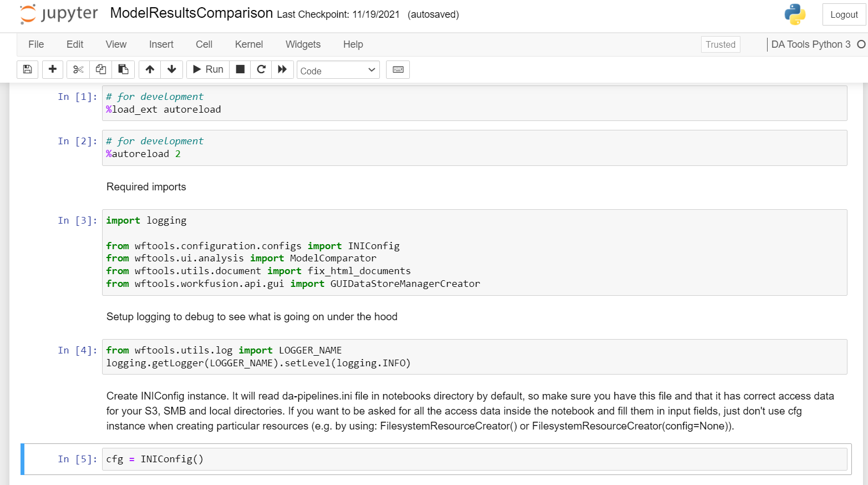Copy selected cells
868x485 pixels.
pos(101,69)
